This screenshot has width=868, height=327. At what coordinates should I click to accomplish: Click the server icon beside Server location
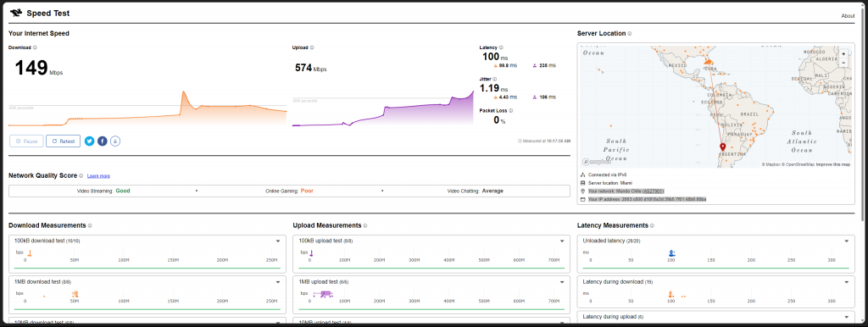[583, 183]
